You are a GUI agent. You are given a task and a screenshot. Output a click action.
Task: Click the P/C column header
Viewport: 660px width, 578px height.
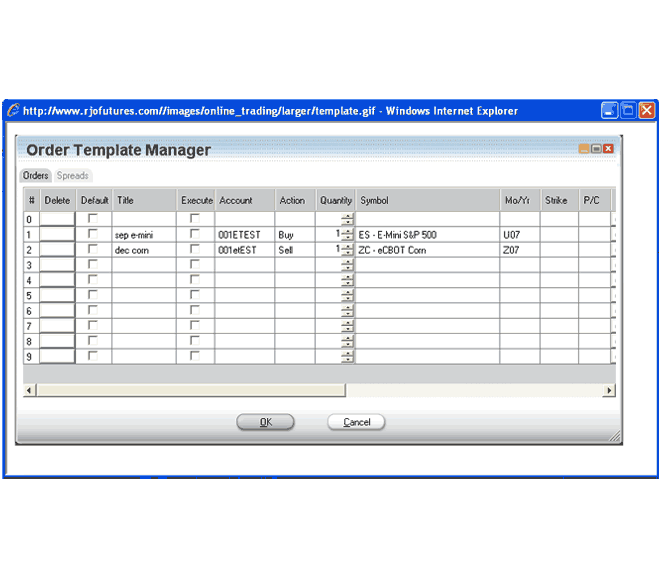point(595,200)
